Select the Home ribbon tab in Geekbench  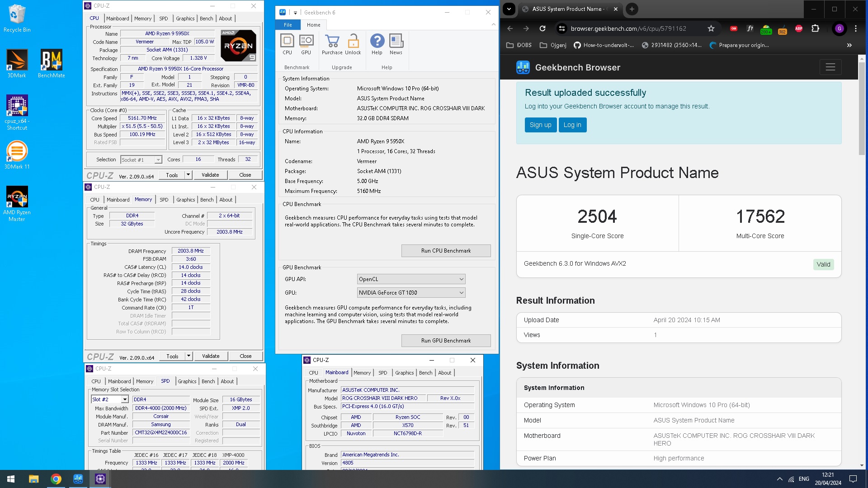(313, 25)
